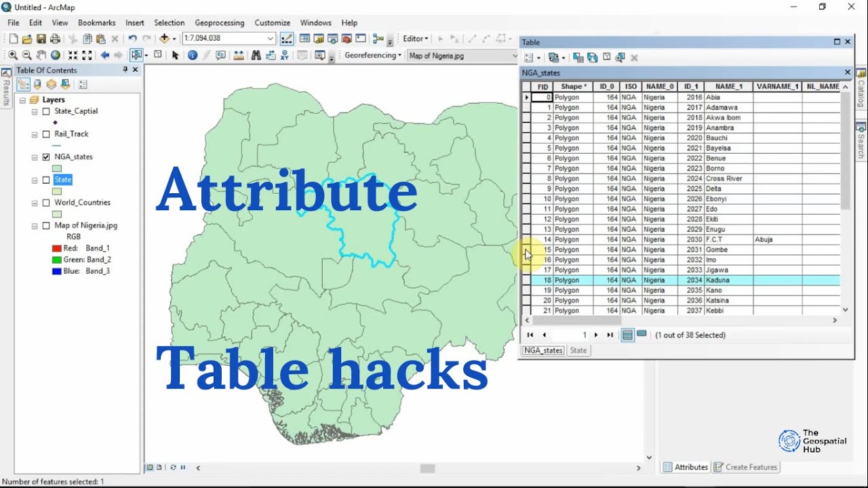Screen dimensions: 868x488
Task: Open the File menu
Action: [x=14, y=23]
